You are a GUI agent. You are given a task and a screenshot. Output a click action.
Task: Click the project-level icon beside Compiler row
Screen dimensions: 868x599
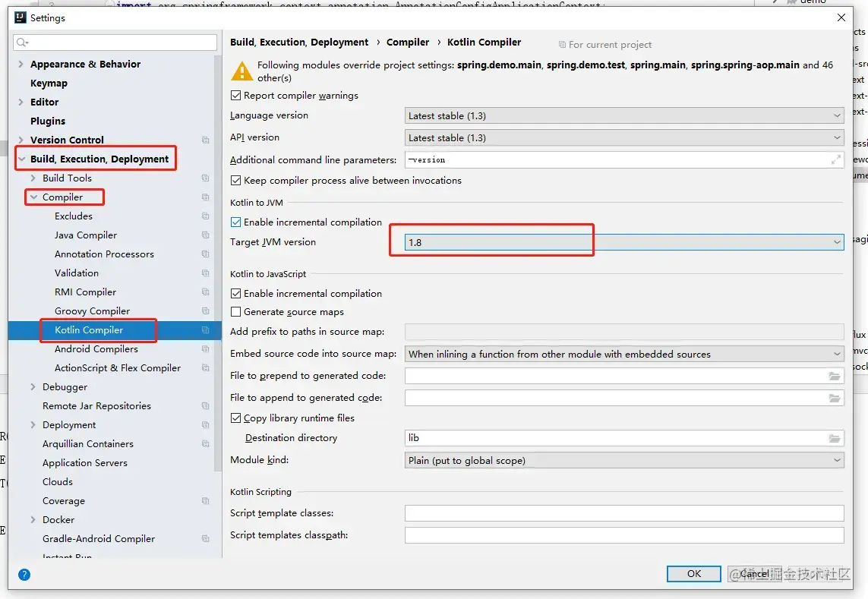click(x=205, y=197)
